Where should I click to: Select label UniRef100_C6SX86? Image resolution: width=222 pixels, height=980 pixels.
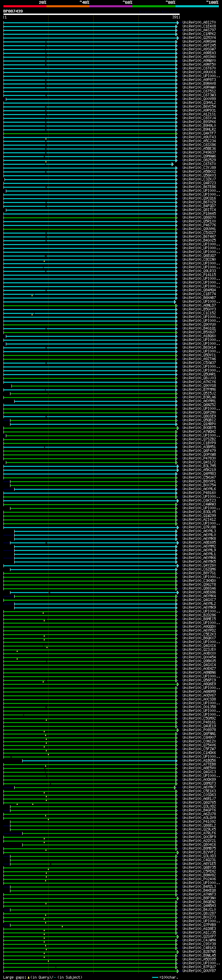pyautogui.click(x=199, y=145)
